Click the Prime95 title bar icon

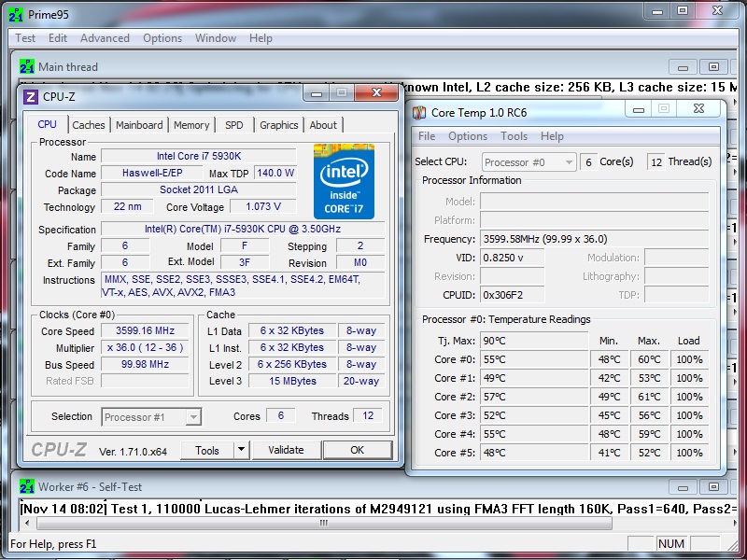pyautogui.click(x=16, y=14)
